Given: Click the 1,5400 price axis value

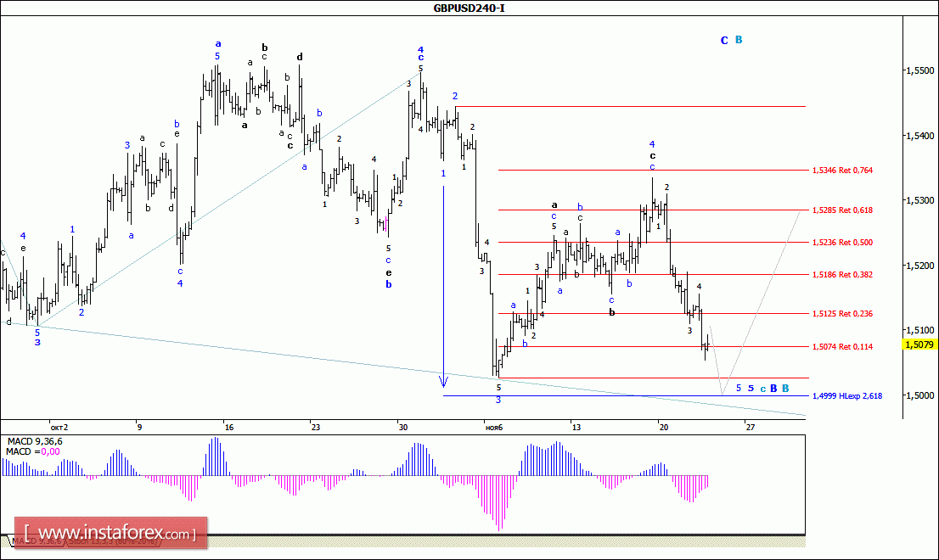Looking at the screenshot, I should point(919,136).
